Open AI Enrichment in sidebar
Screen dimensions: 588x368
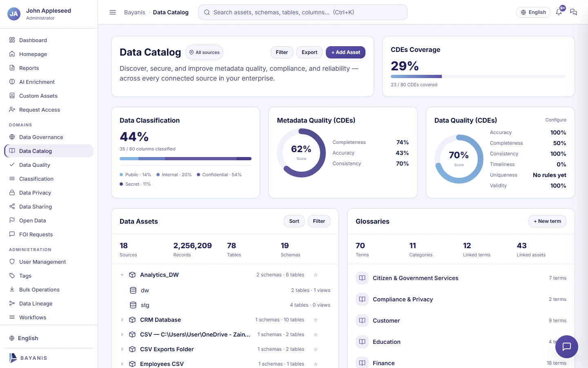coord(49,82)
